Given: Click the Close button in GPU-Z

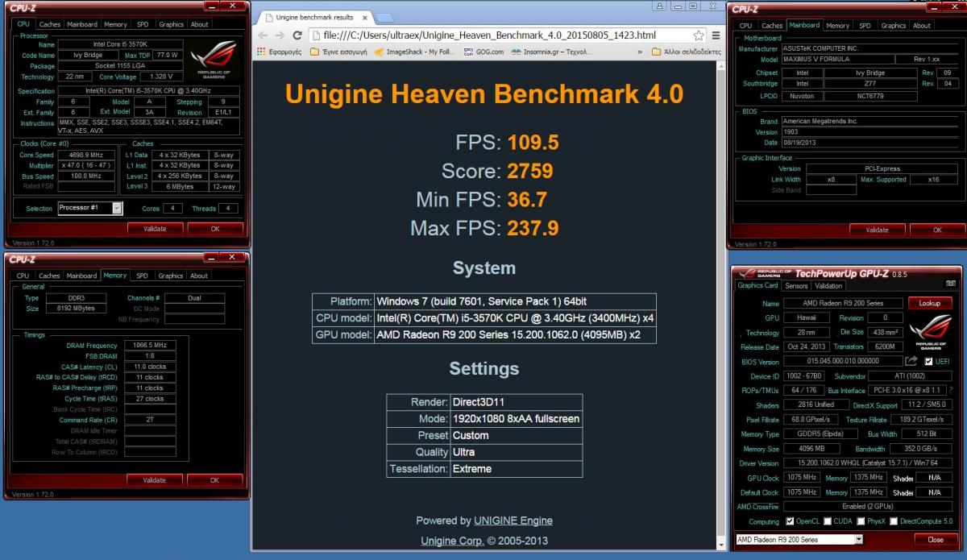Looking at the screenshot, I should (x=935, y=539).
